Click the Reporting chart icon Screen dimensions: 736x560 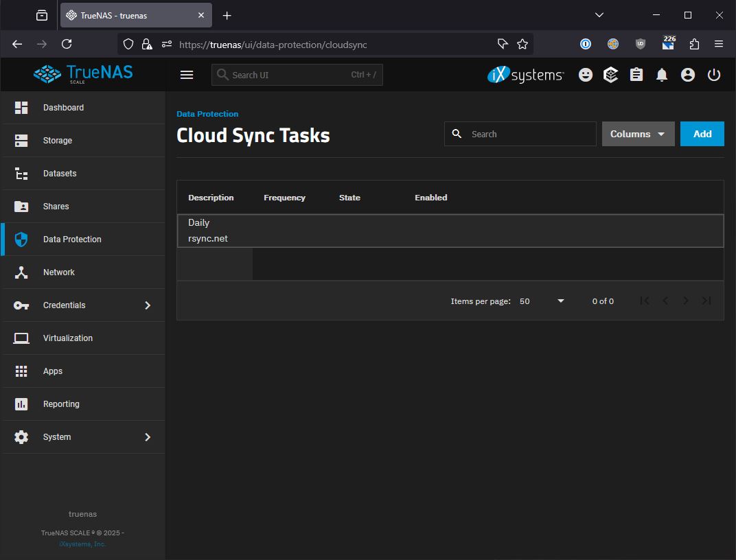tap(21, 404)
